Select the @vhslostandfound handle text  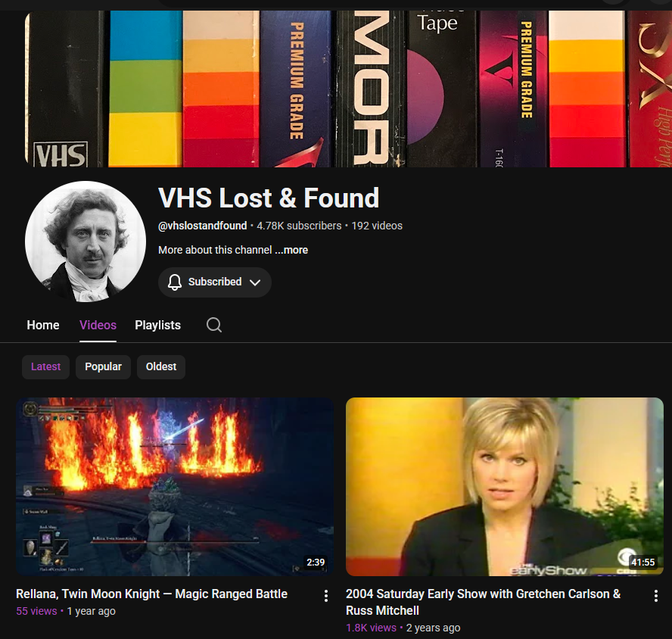point(202,226)
